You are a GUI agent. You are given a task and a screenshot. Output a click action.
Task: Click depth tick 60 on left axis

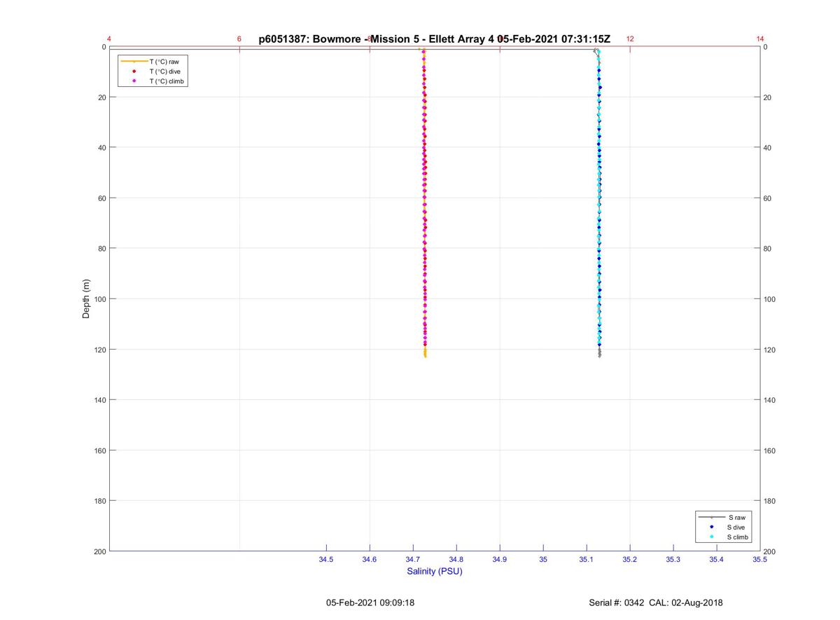tap(101, 198)
